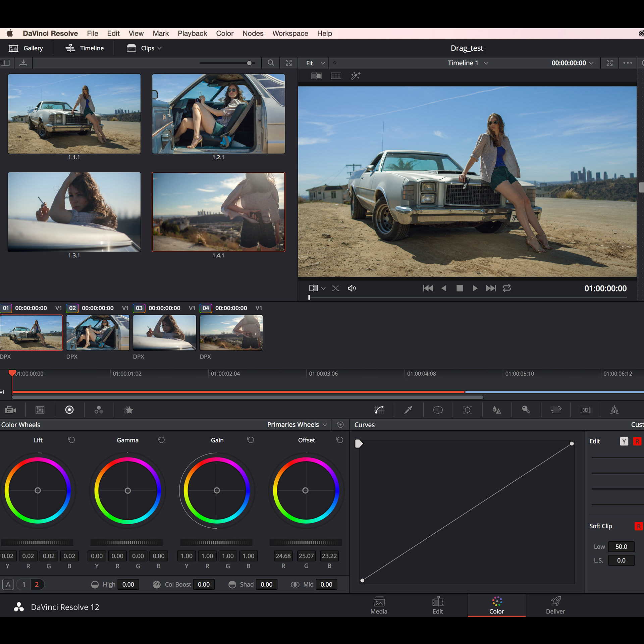
Task: Open the Primaries Wheels mode dropdown
Action: point(297,425)
